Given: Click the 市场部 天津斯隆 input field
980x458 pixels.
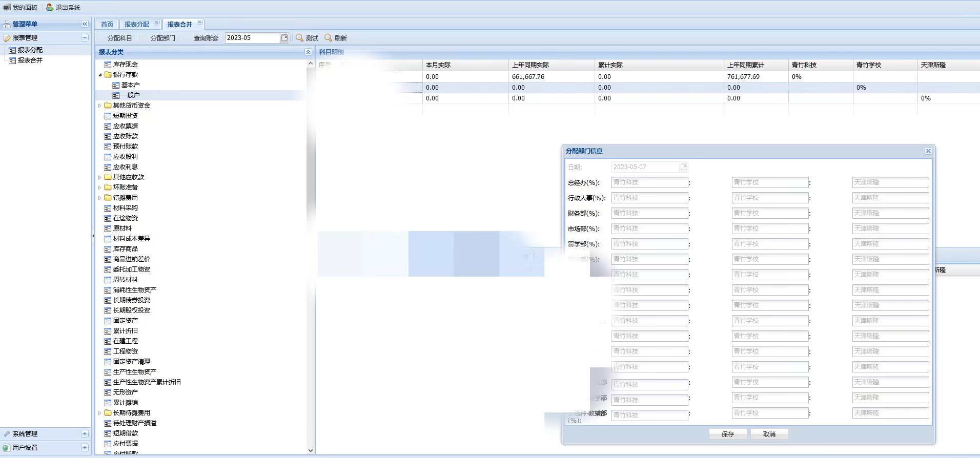Looking at the screenshot, I should (890, 228).
